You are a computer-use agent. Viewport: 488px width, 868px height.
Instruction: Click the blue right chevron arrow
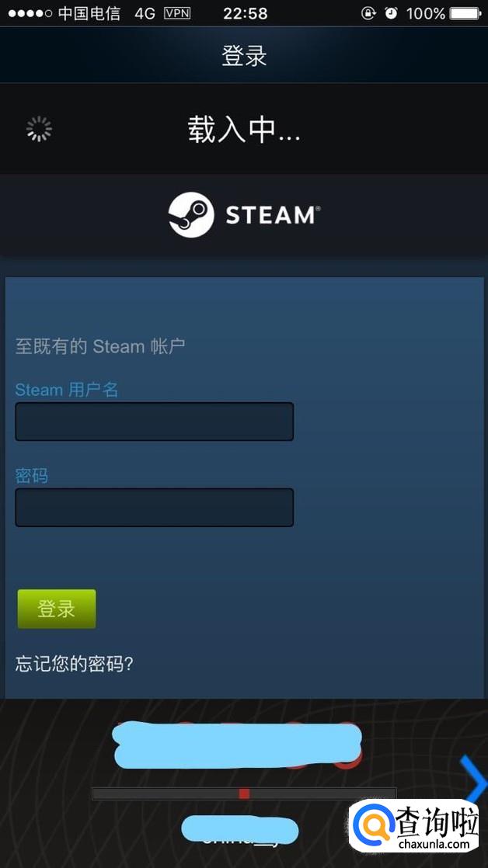click(474, 779)
